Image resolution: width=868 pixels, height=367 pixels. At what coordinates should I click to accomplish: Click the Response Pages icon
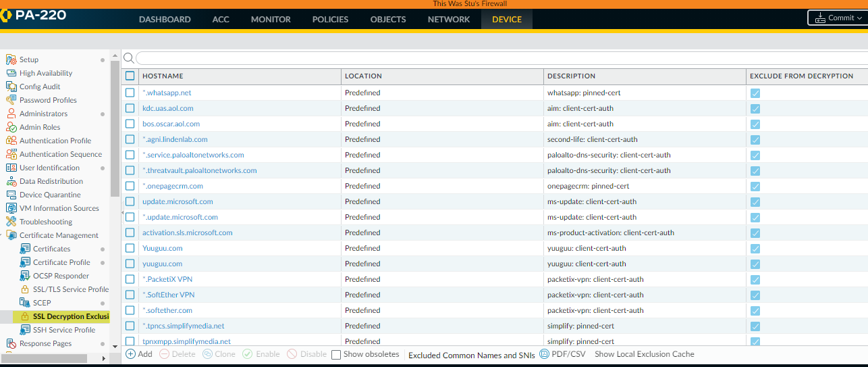pyautogui.click(x=11, y=343)
